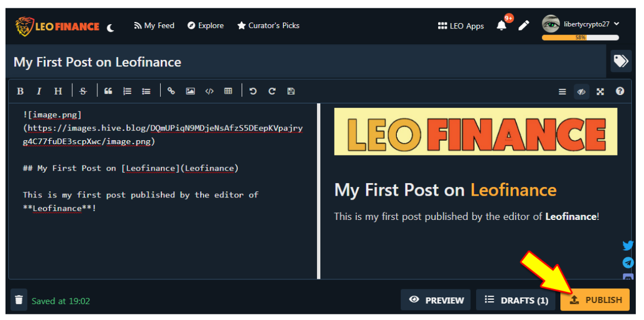The height and width of the screenshot is (320, 644).
Task: Insert a bulleted list
Action: pyautogui.click(x=146, y=91)
